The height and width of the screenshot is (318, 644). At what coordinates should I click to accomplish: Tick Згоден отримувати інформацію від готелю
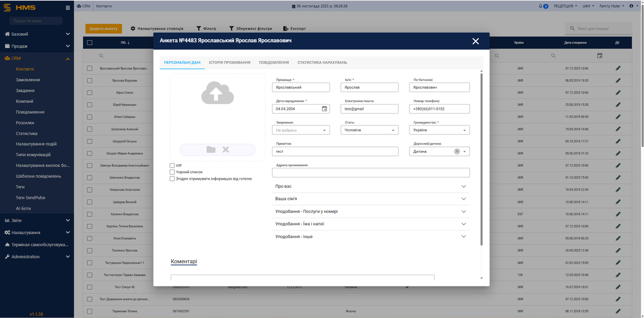(172, 179)
